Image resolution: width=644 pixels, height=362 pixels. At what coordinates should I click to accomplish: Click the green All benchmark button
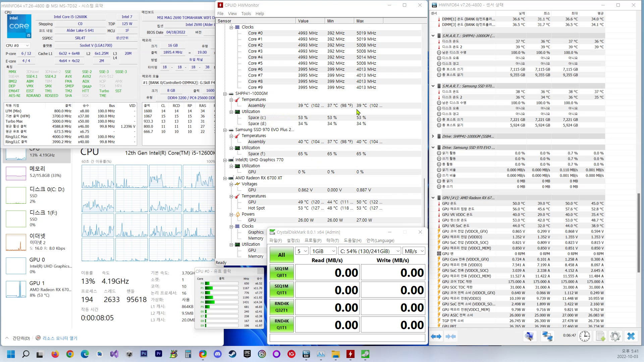tap(281, 255)
